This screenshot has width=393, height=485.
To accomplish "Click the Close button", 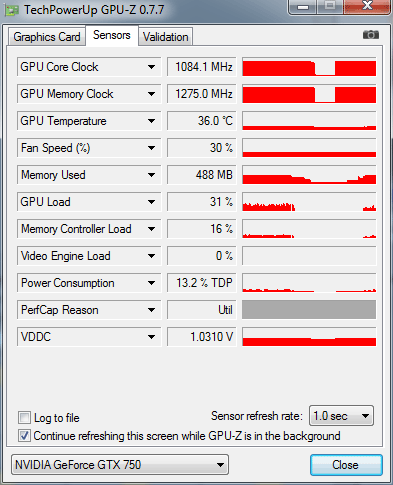I will (x=346, y=465).
